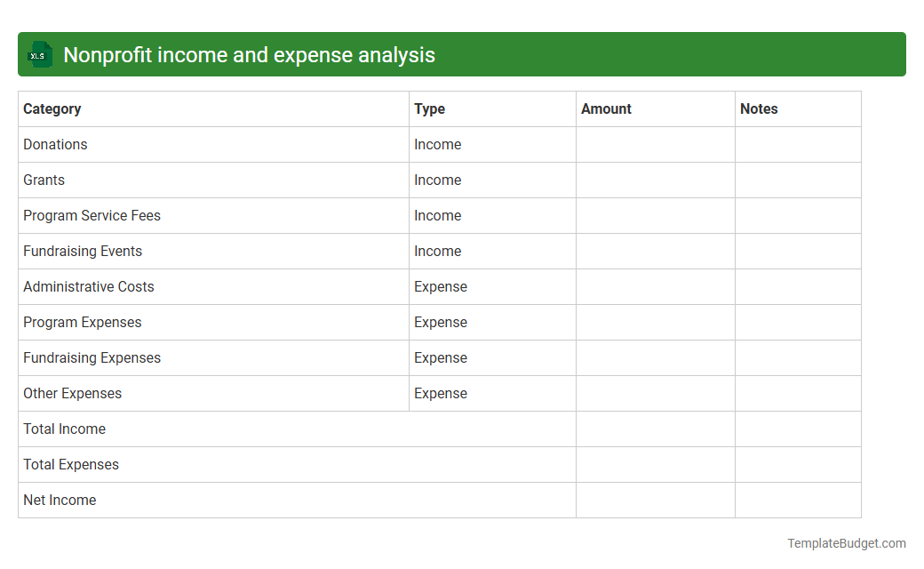Select the Total Expenses cell

click(x=71, y=464)
